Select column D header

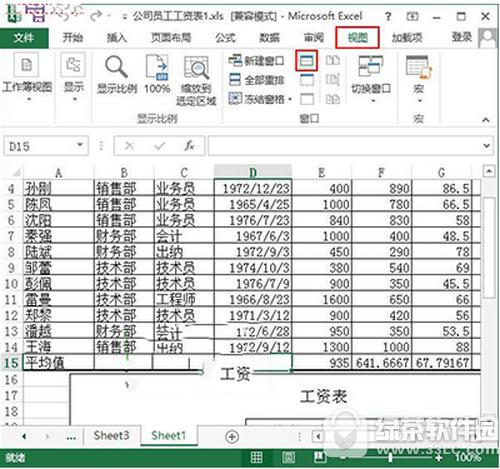[x=253, y=172]
